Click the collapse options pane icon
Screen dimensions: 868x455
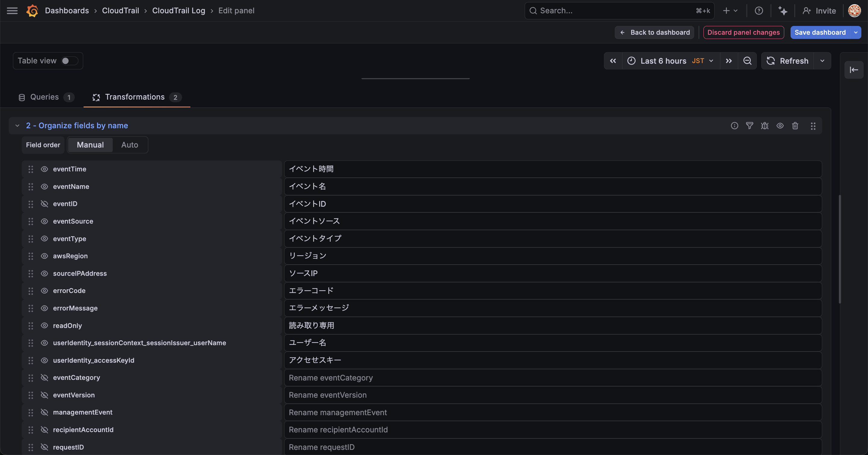point(854,70)
